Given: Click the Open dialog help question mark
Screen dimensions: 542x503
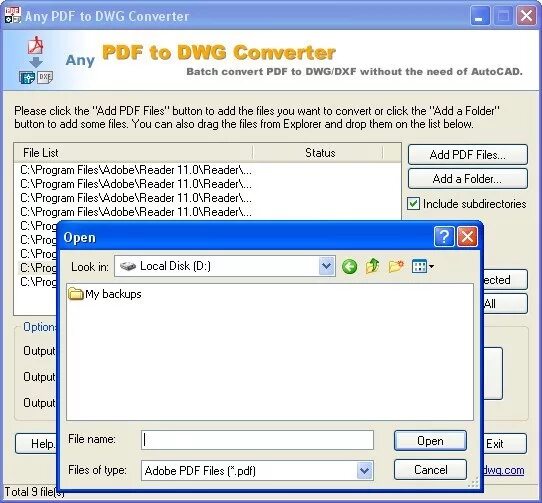Looking at the screenshot, I should 444,237.
